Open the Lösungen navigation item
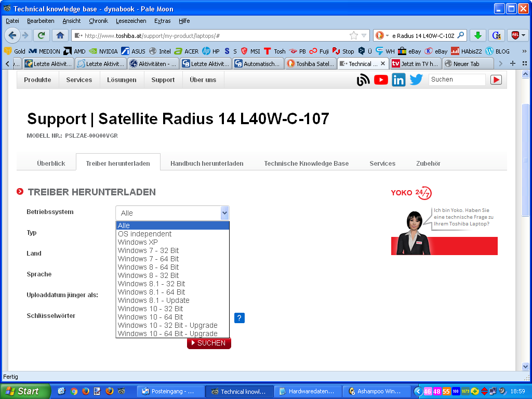The image size is (532, 399). [x=122, y=79]
